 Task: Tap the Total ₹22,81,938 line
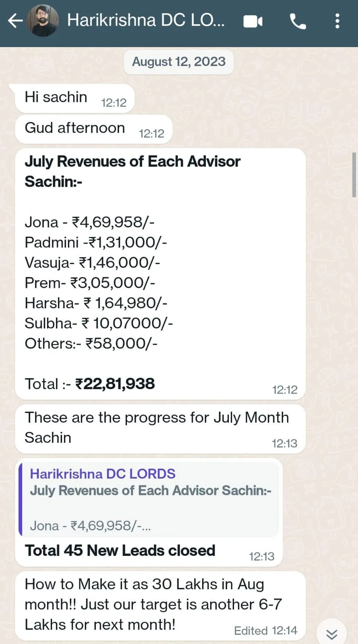90,384
